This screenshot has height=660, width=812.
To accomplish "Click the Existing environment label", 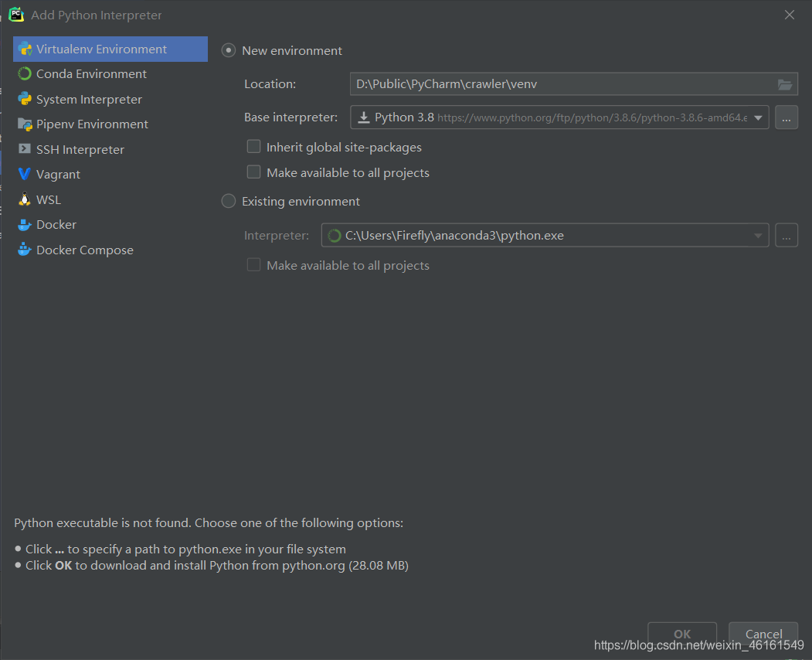I will [301, 202].
